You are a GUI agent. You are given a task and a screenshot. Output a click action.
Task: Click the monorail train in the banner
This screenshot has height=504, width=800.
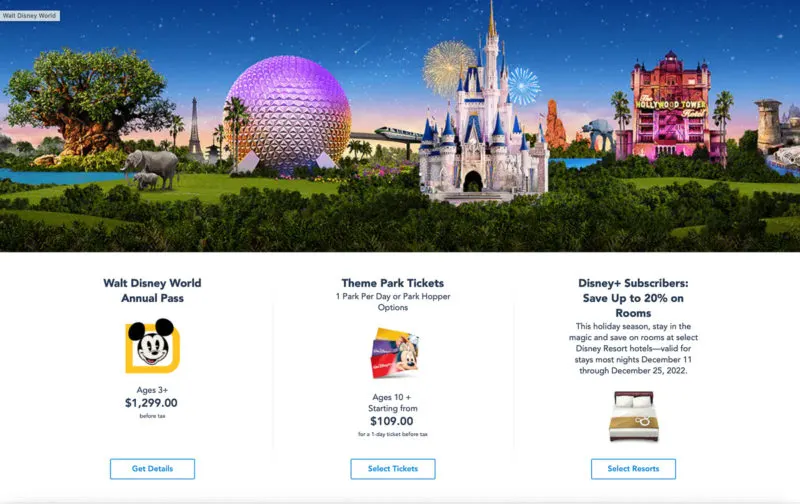click(398, 134)
